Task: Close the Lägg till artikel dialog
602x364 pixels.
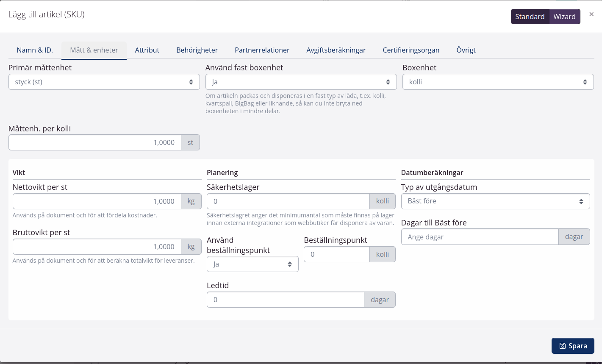Action: [591, 14]
